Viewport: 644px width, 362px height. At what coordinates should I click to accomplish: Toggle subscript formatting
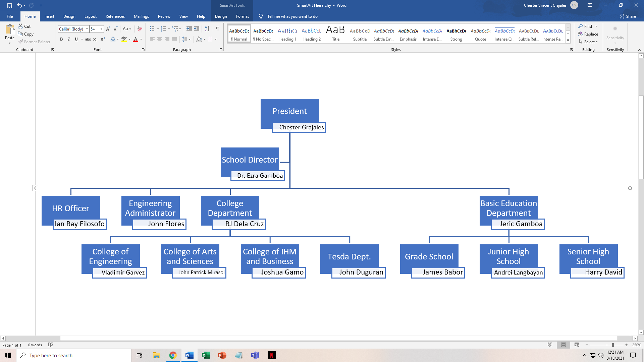click(95, 39)
